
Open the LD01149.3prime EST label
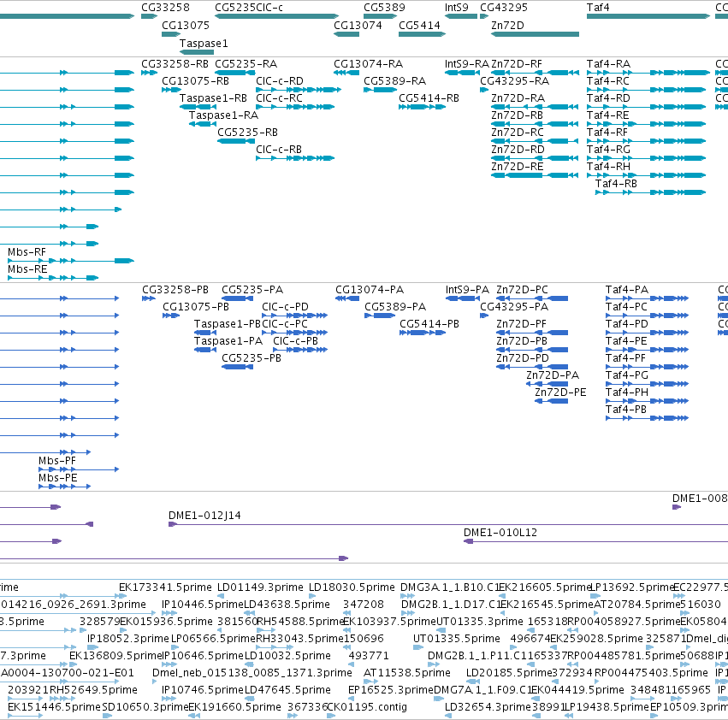[x=260, y=587]
